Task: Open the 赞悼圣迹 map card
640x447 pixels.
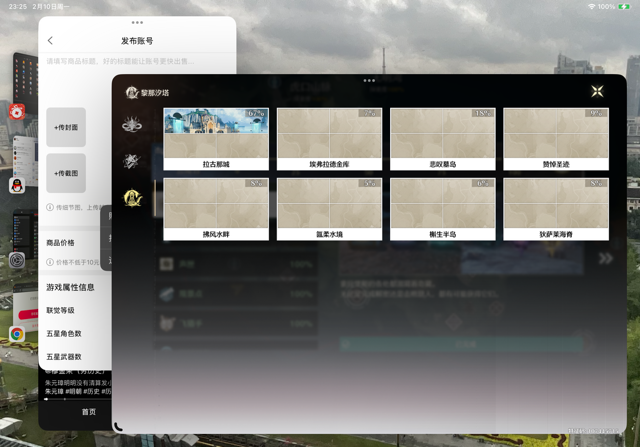Action: click(556, 139)
